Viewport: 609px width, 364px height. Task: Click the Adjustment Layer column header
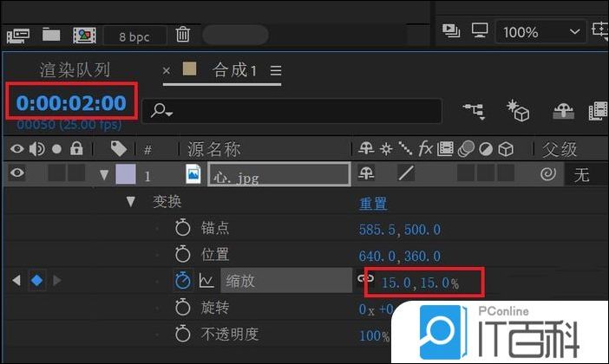coord(486,149)
